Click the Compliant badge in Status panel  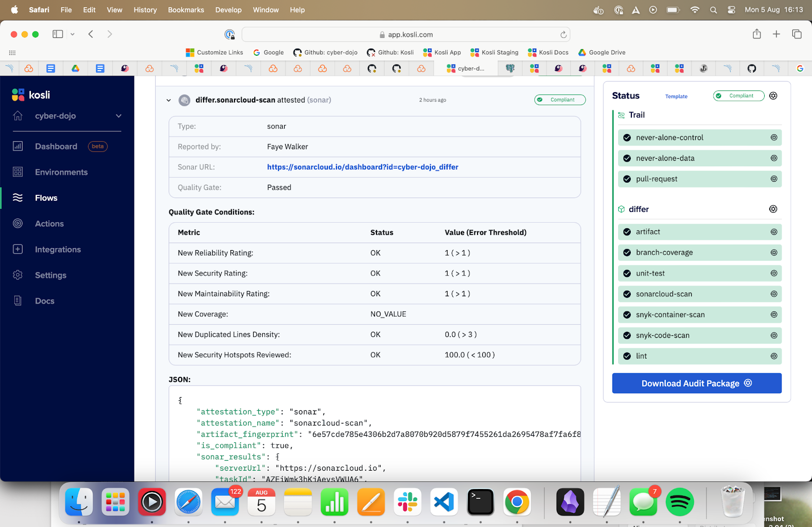click(738, 96)
